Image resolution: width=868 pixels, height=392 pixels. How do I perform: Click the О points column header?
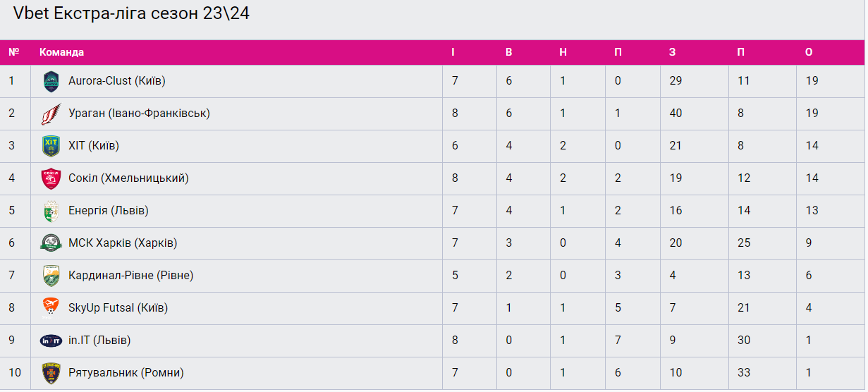pos(809,52)
